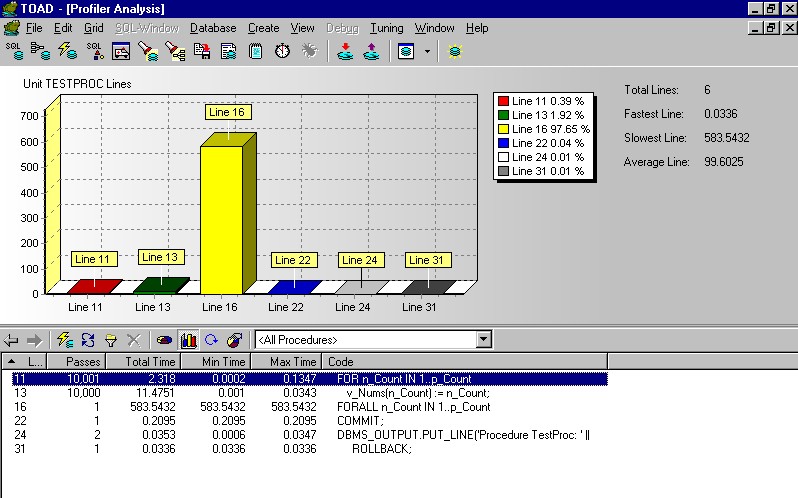Click the schema browser toolbar icon
The height and width of the screenshot is (498, 798).
[41, 50]
